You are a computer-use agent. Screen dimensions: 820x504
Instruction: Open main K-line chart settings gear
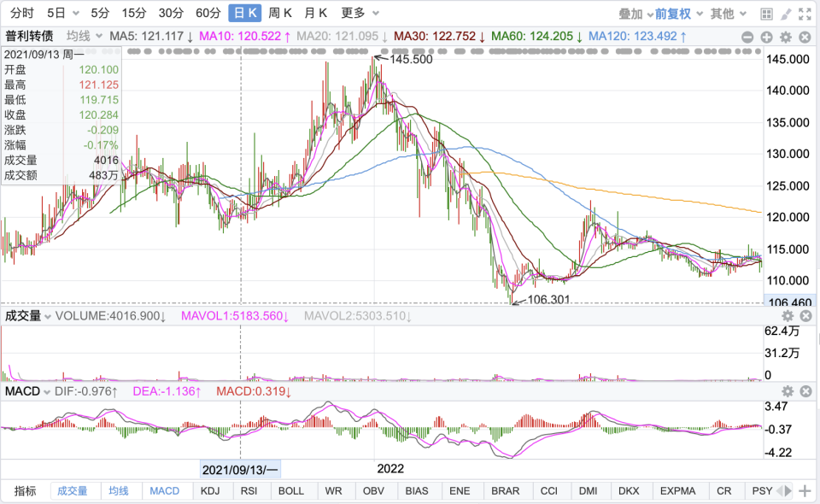786,38
